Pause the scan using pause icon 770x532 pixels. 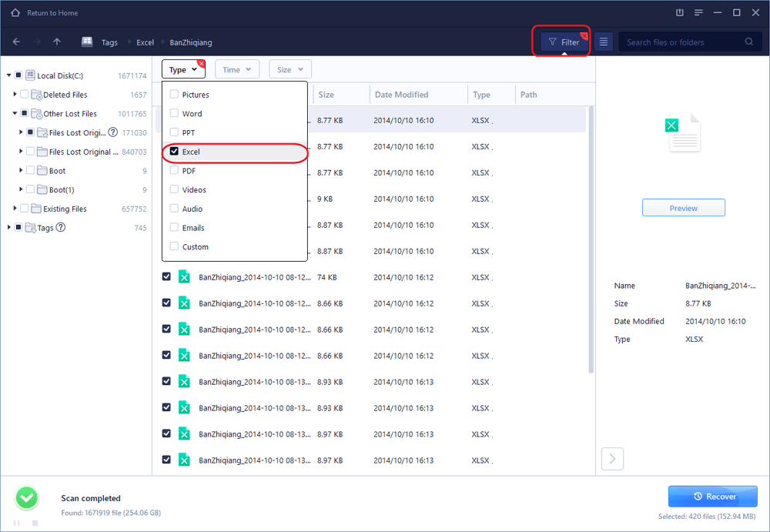(x=17, y=524)
